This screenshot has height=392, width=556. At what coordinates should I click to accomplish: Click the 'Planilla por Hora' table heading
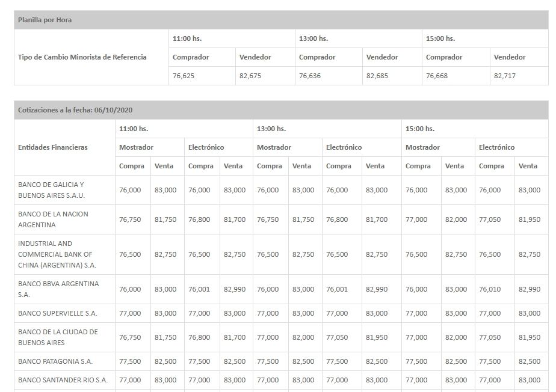tap(45, 20)
